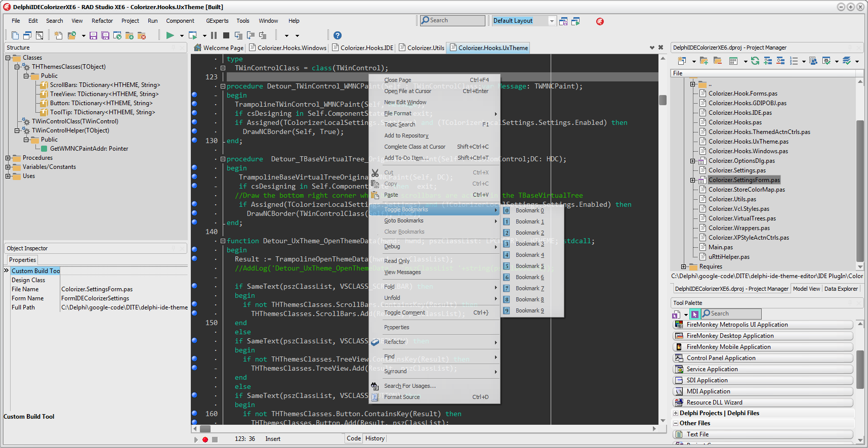Open the GExperts menu
The width and height of the screenshot is (868, 448).
(x=217, y=21)
